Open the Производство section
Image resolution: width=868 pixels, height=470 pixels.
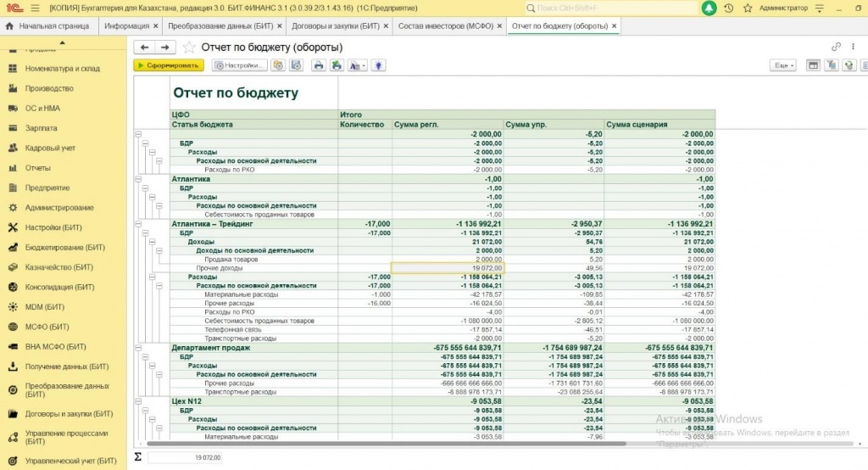[48, 89]
